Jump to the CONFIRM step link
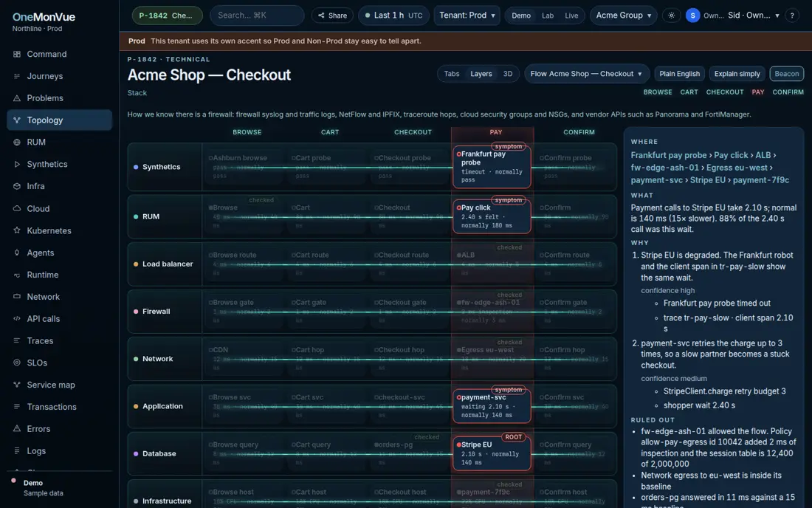This screenshot has width=812, height=508. [x=788, y=92]
